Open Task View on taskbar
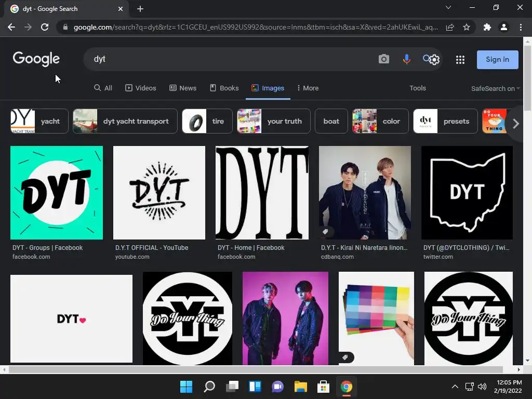 232,387
